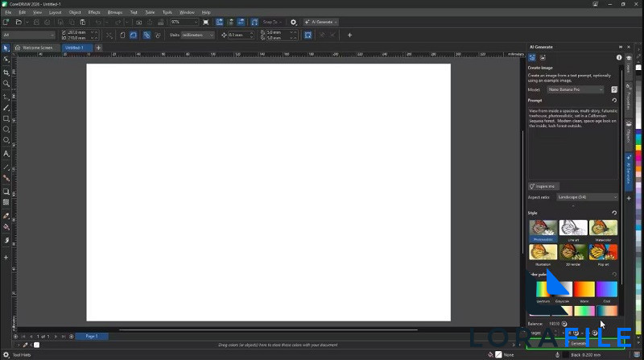
Task: Open the File menu
Action: click(x=8, y=12)
